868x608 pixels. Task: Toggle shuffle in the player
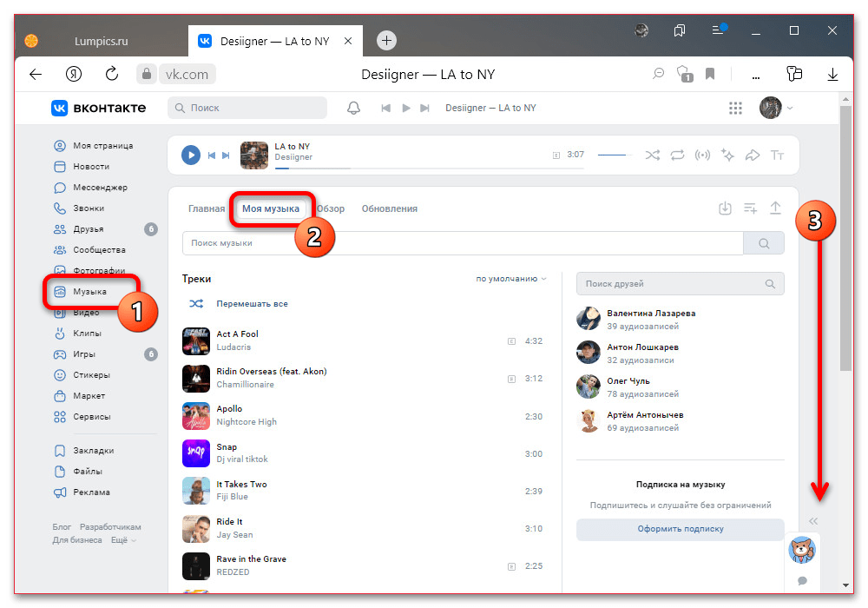pyautogui.click(x=652, y=155)
